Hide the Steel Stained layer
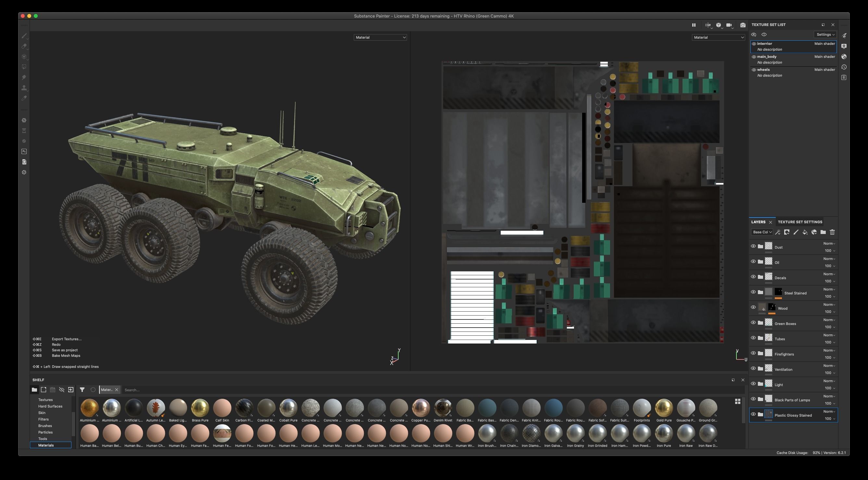 click(753, 292)
